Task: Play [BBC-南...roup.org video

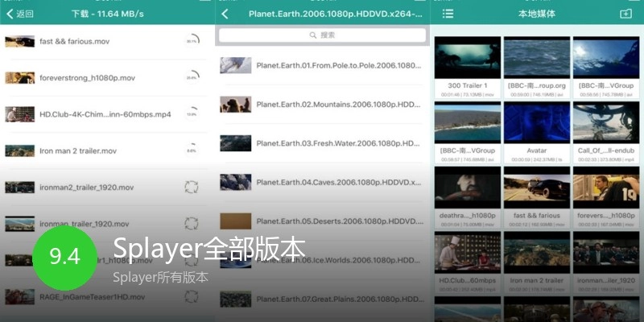Action: pyautogui.click(x=537, y=68)
